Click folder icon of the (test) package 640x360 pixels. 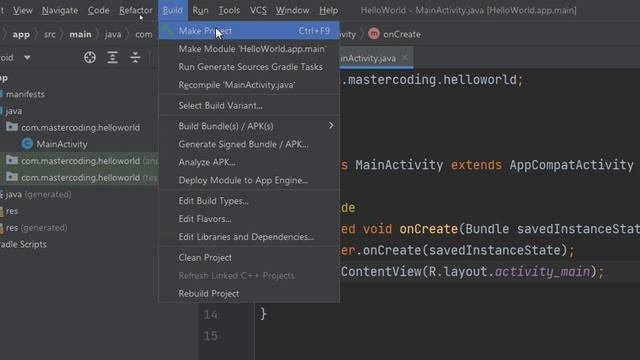12,177
